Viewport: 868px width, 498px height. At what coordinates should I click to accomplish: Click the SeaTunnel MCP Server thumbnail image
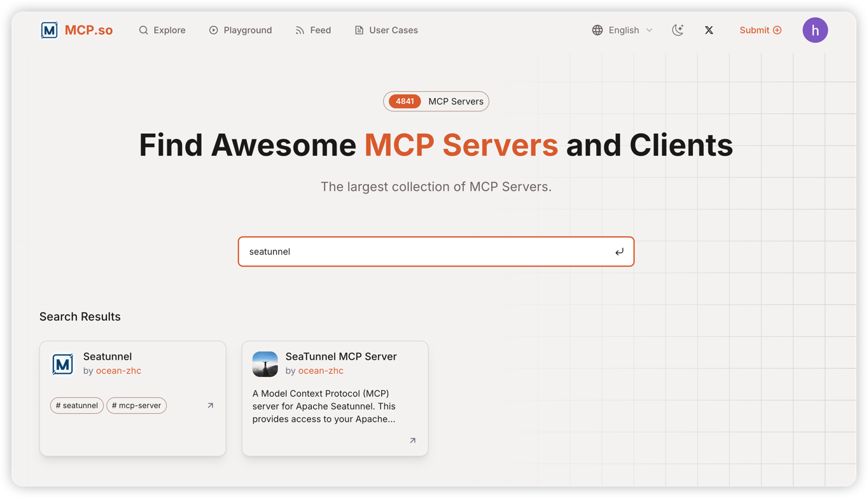pos(265,364)
